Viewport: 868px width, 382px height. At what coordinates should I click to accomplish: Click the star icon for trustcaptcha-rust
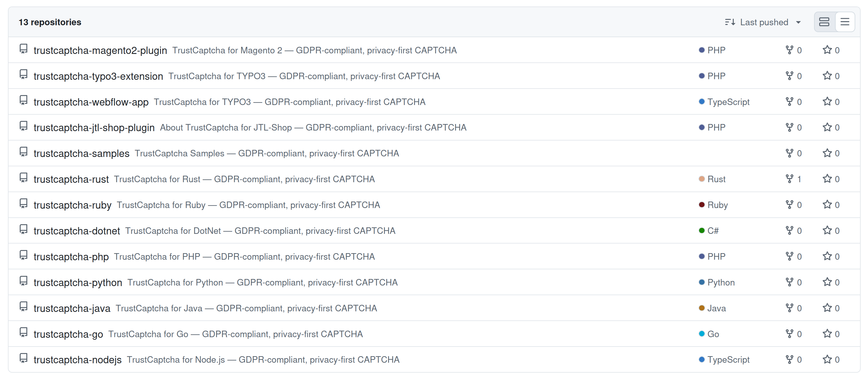click(827, 179)
